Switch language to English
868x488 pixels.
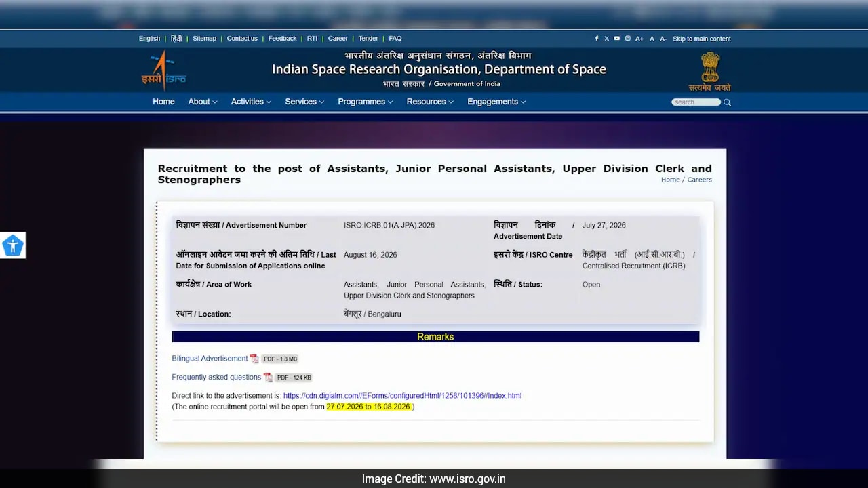(x=149, y=39)
